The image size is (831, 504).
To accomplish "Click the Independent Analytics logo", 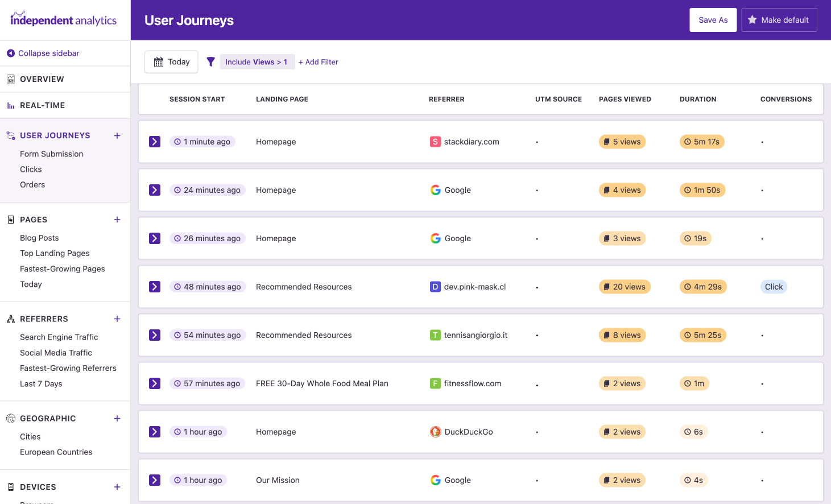I will click(63, 19).
